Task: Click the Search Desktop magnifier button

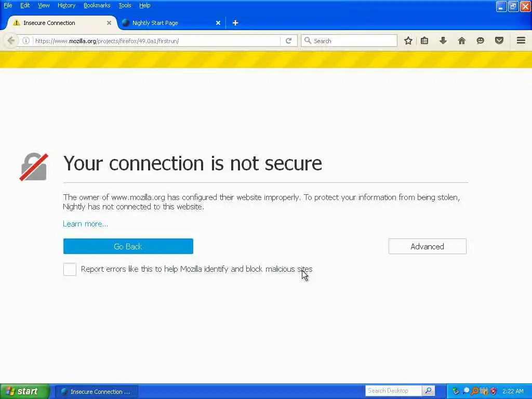Action: tap(428, 391)
